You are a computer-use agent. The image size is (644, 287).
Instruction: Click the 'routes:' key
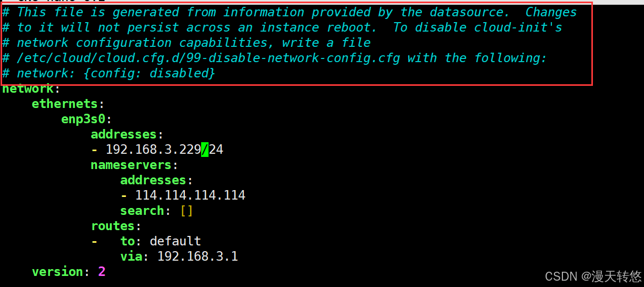tap(116, 226)
